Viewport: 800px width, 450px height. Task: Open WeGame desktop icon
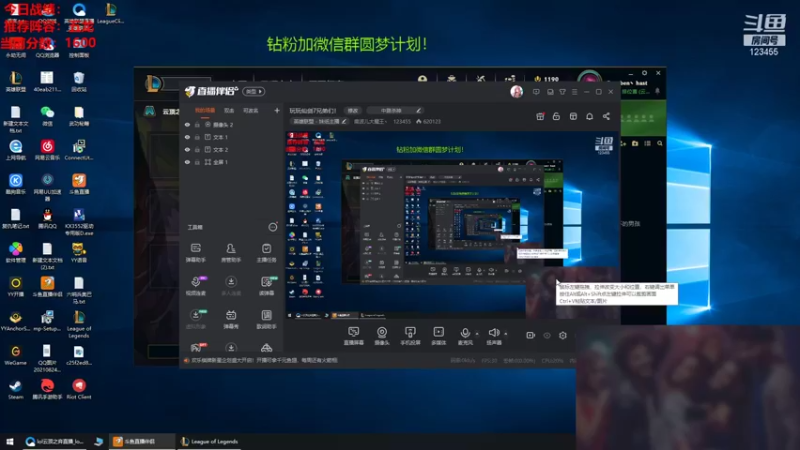click(15, 356)
